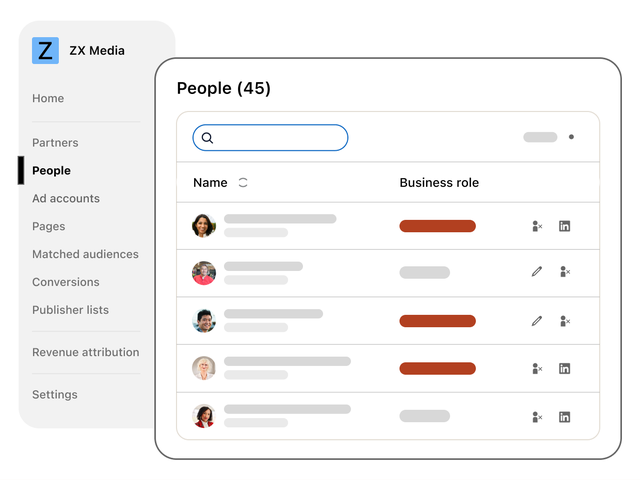Open LinkedIn profile for fifth row person
The height and width of the screenshot is (480, 640).
pyautogui.click(x=564, y=417)
